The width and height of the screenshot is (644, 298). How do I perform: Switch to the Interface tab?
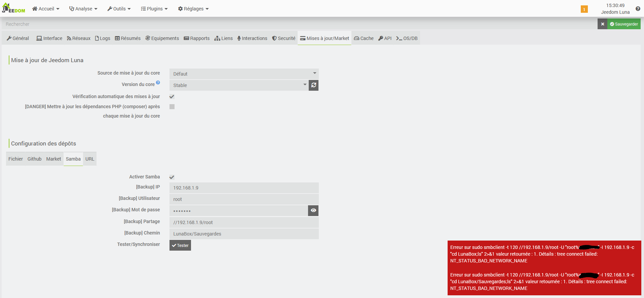point(49,38)
